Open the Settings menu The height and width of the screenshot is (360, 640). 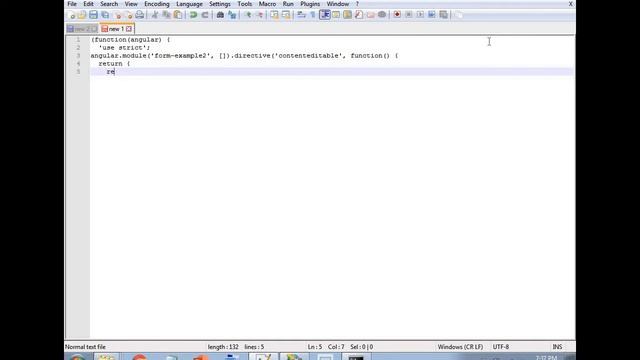pyautogui.click(x=220, y=4)
